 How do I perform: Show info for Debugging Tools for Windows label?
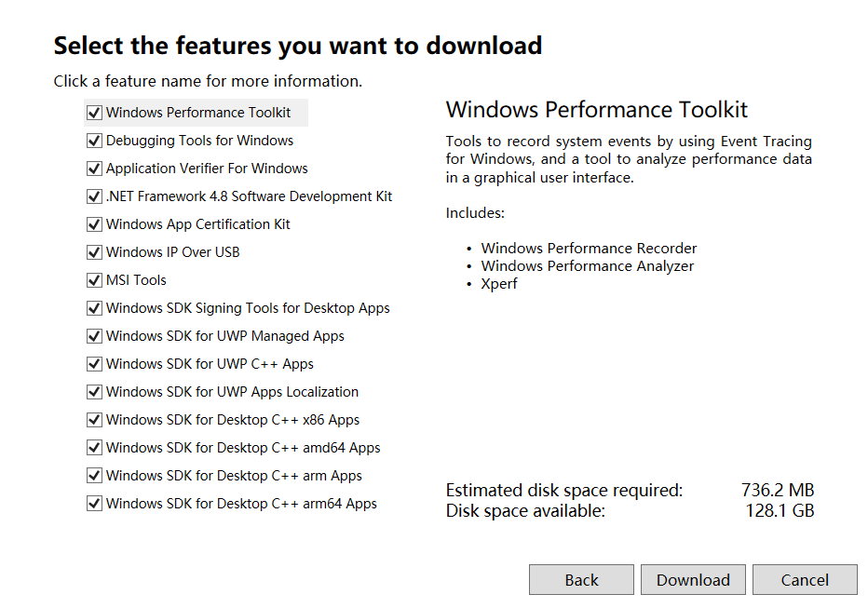point(199,141)
